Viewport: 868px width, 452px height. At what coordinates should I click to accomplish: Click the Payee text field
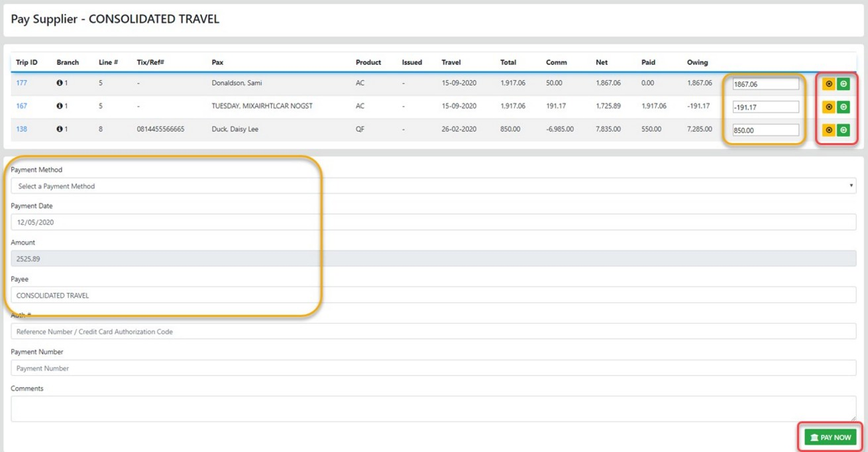(x=433, y=296)
